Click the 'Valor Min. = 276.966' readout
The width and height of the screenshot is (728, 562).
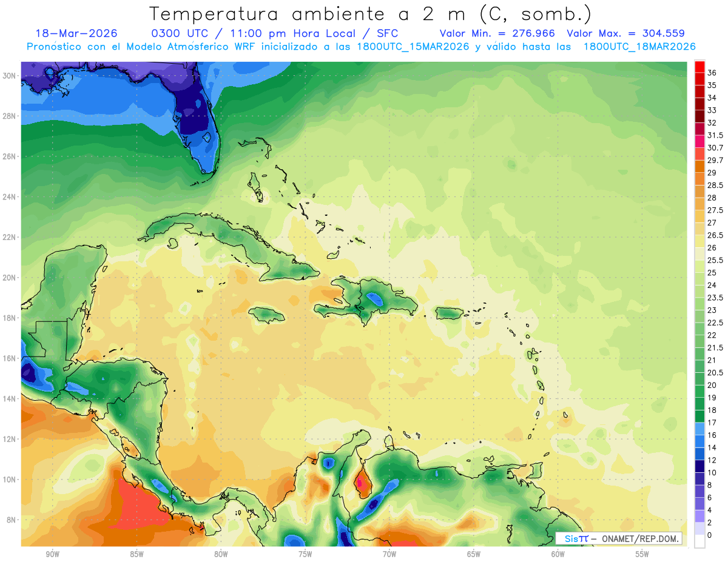498,33
